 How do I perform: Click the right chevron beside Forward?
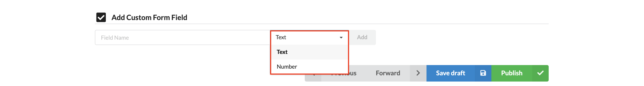[418, 73]
